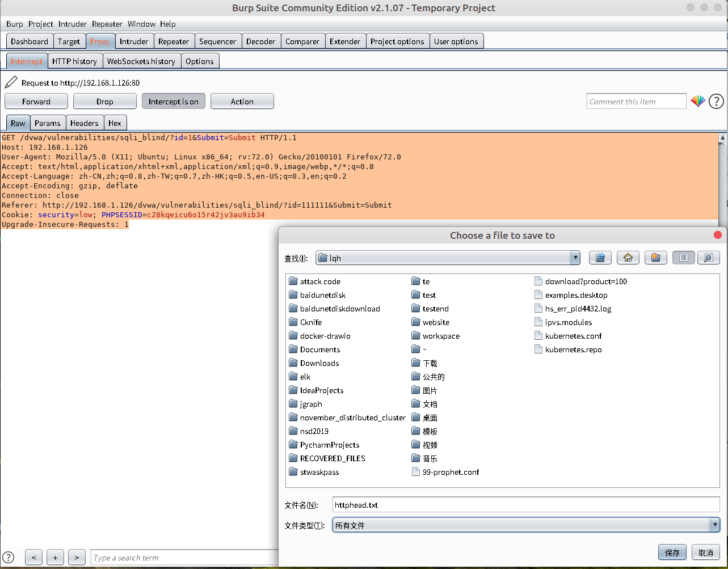Select the 99-prophet.conf file icon

tap(416, 472)
